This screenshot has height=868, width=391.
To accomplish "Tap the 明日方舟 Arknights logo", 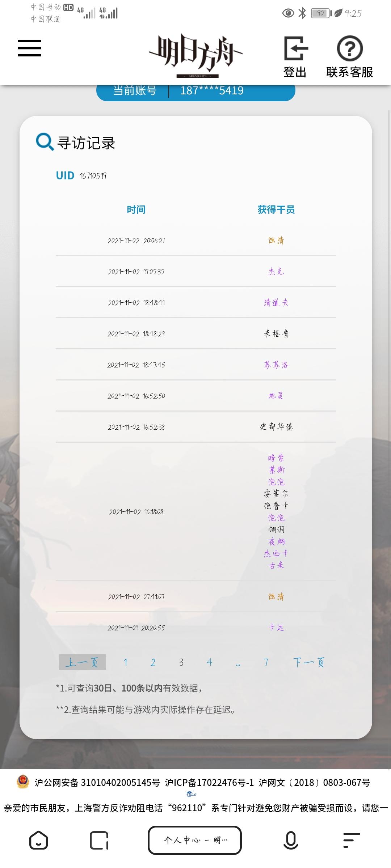I will pyautogui.click(x=196, y=56).
